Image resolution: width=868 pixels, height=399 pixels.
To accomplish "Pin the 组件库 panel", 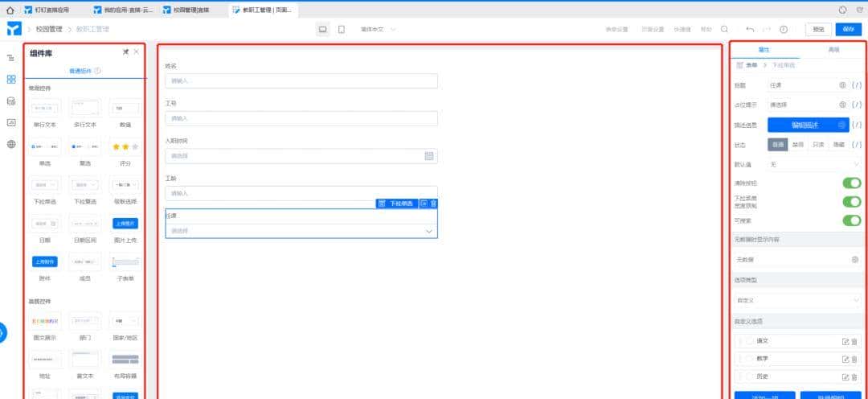I will click(125, 51).
